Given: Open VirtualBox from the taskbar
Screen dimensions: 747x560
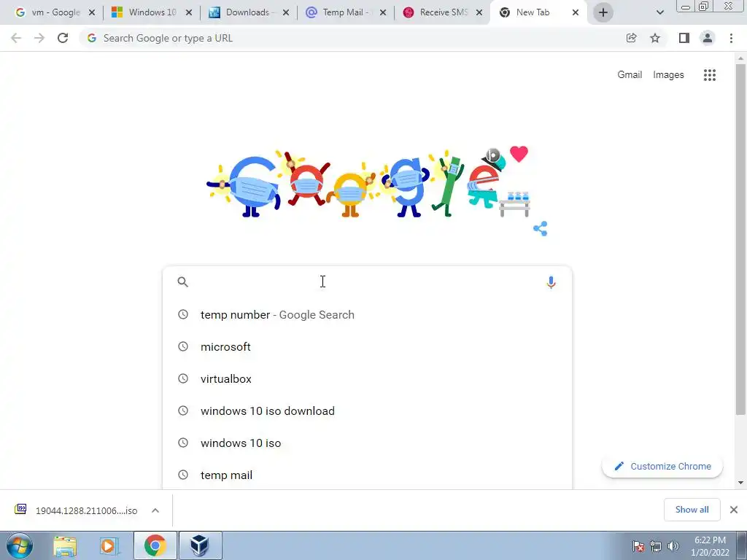Looking at the screenshot, I should point(200,545).
